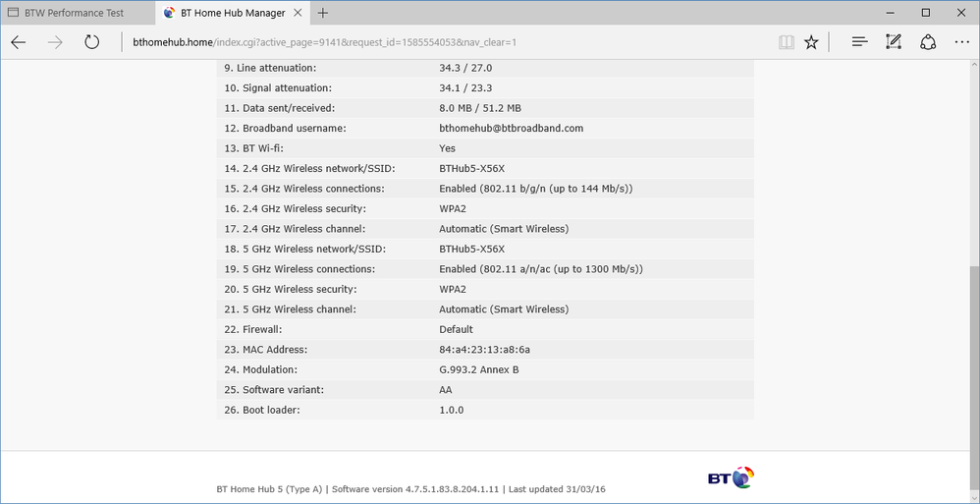Click the forward navigation arrow
This screenshot has width=980, height=504.
point(55,42)
